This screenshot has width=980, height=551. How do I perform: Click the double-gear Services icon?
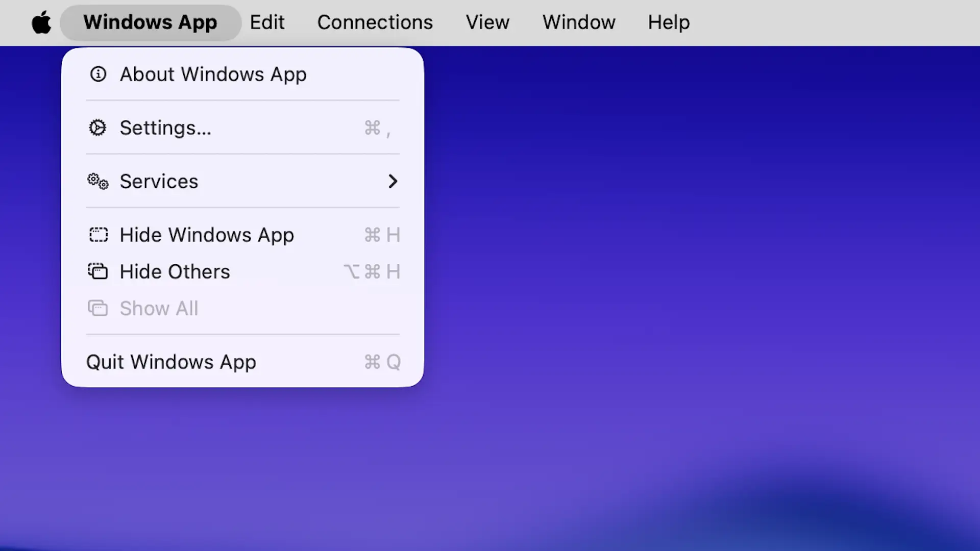97,181
